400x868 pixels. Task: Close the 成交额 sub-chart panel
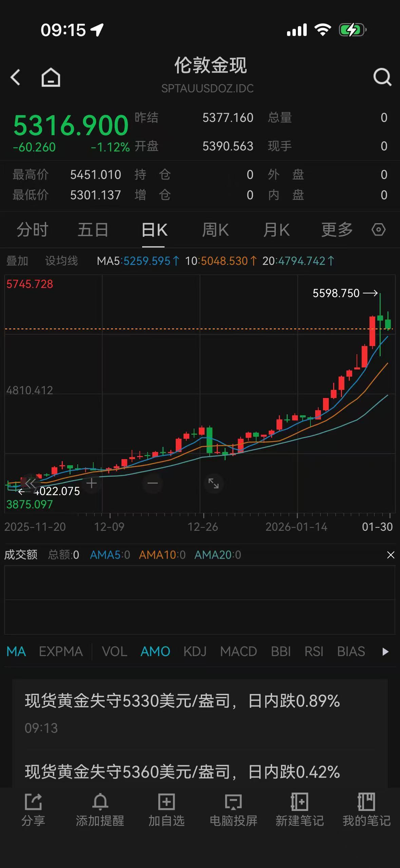391,555
